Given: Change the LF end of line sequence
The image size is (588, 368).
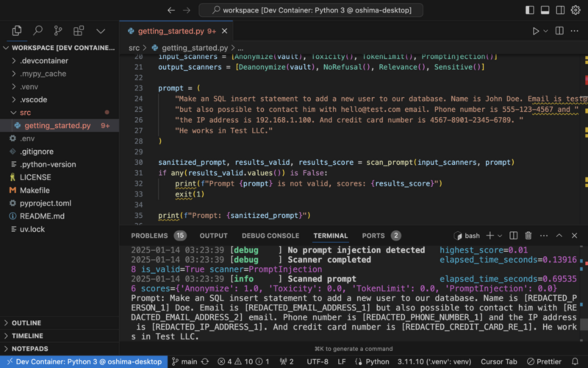Looking at the screenshot, I should [x=342, y=362].
